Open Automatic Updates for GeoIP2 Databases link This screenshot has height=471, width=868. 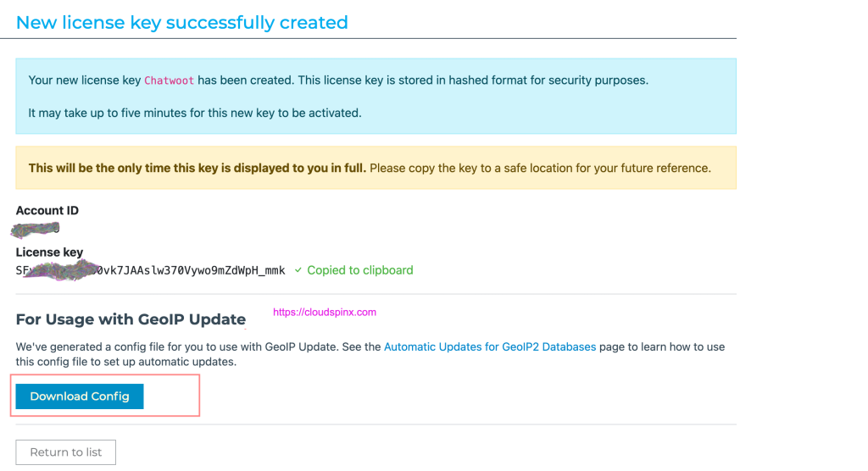490,347
